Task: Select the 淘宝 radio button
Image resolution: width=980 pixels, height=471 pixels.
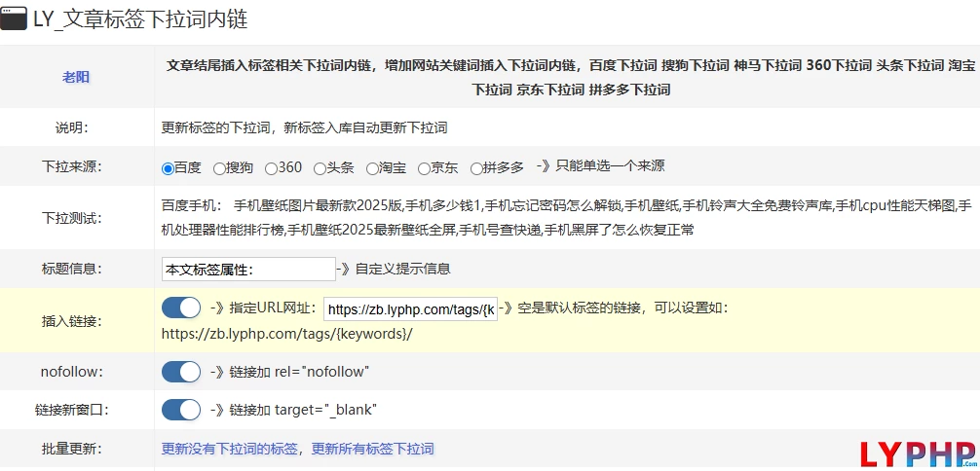Action: (372, 168)
